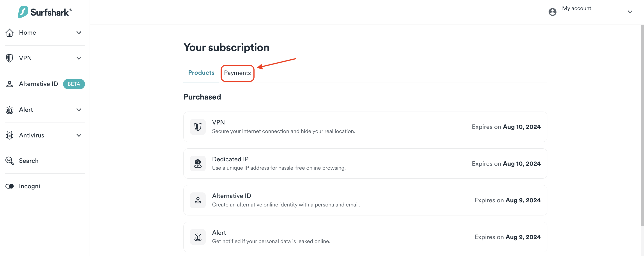Switch to the Payments tab
The image size is (644, 256).
coord(237,73)
